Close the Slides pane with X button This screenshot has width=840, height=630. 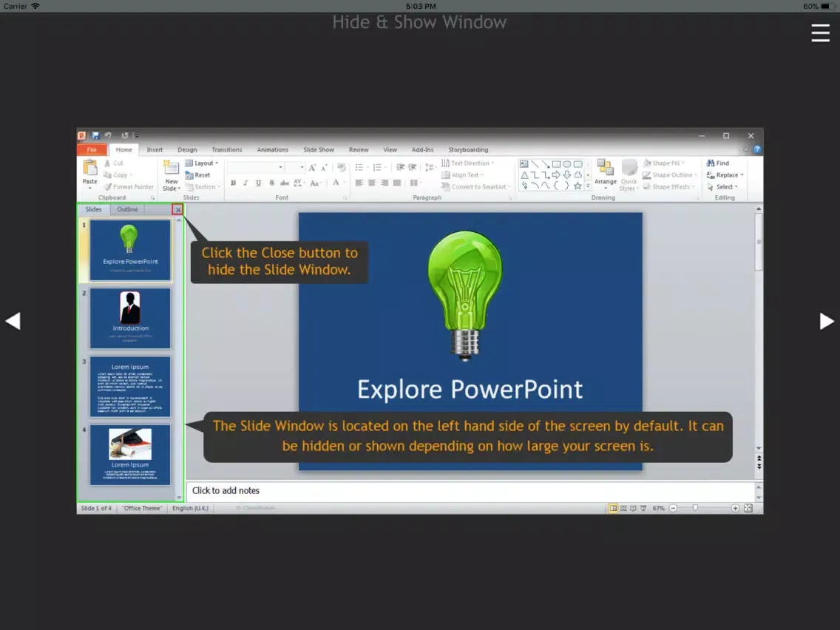pyautogui.click(x=178, y=209)
